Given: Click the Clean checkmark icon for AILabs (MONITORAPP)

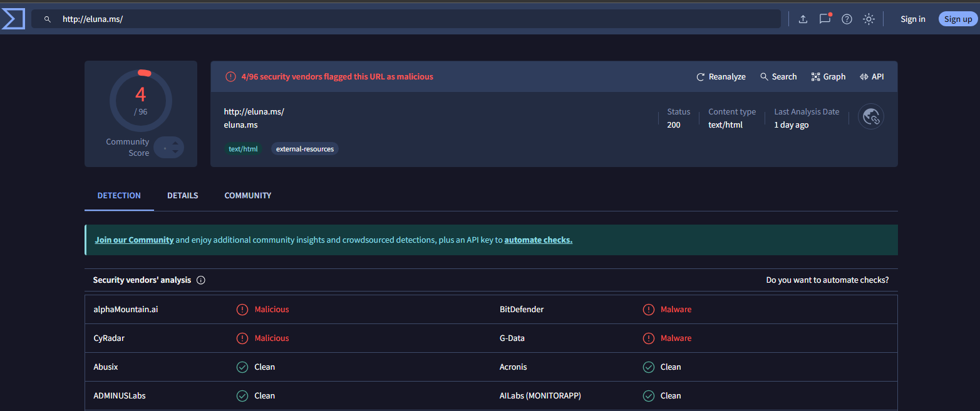Looking at the screenshot, I should coord(649,396).
